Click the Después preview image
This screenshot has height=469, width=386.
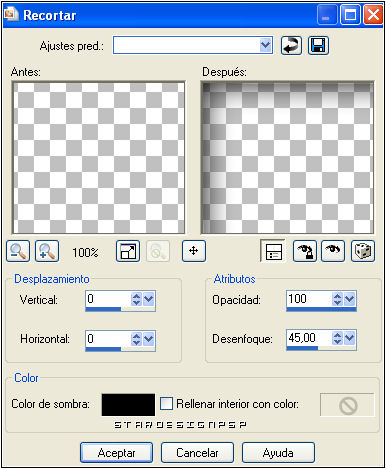coord(287,158)
